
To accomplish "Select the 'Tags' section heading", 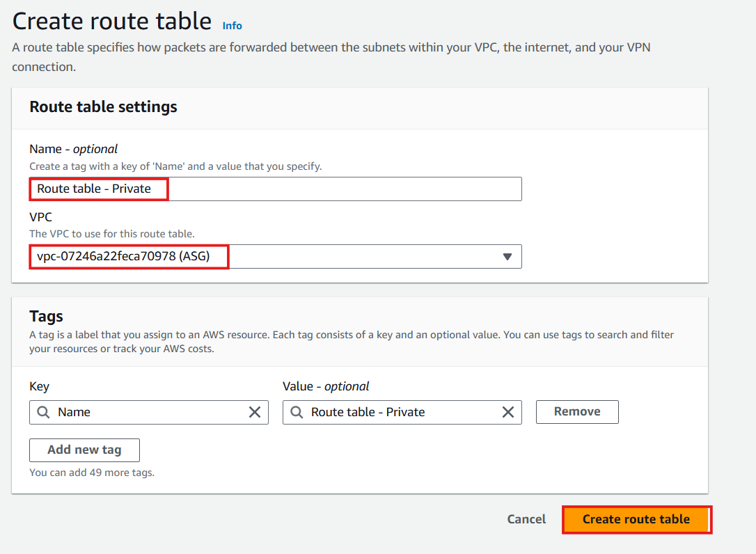I will click(x=46, y=316).
